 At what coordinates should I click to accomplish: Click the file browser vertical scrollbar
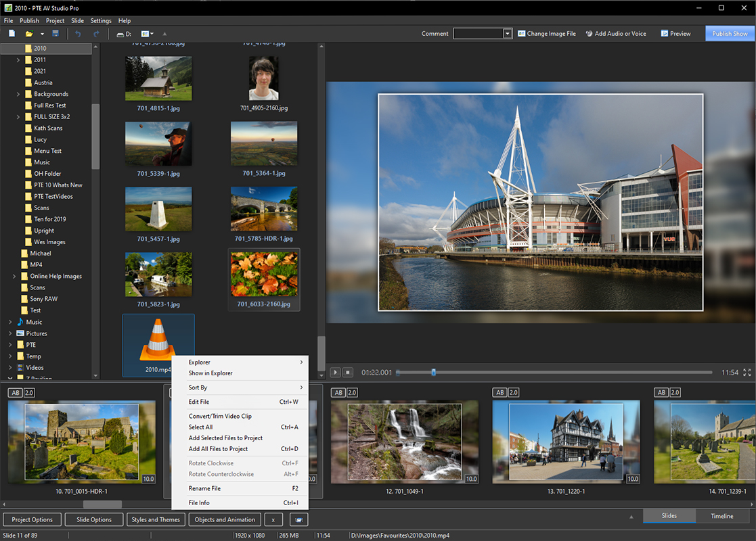click(321, 354)
